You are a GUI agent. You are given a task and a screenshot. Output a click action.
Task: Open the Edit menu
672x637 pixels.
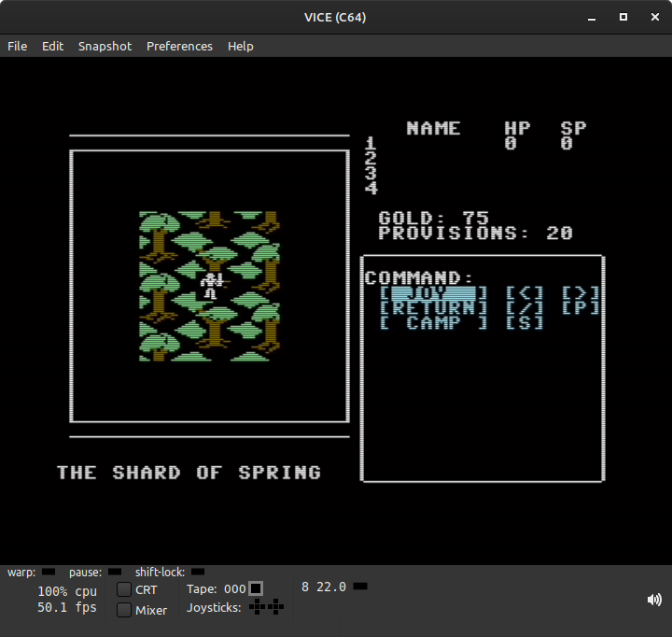52,46
